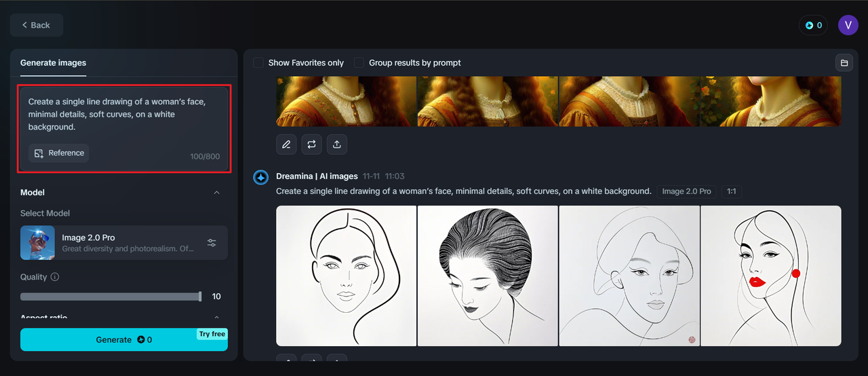Open third painted portrait thumbnail
868x376 pixels.
[629, 101]
